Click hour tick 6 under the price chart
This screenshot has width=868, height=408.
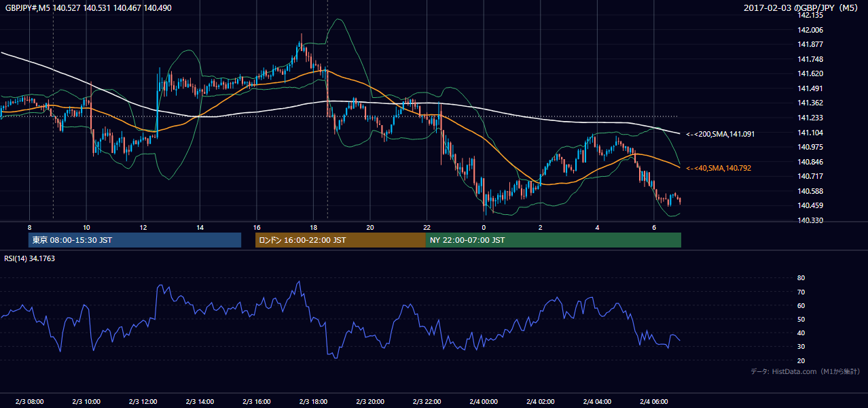(653, 226)
